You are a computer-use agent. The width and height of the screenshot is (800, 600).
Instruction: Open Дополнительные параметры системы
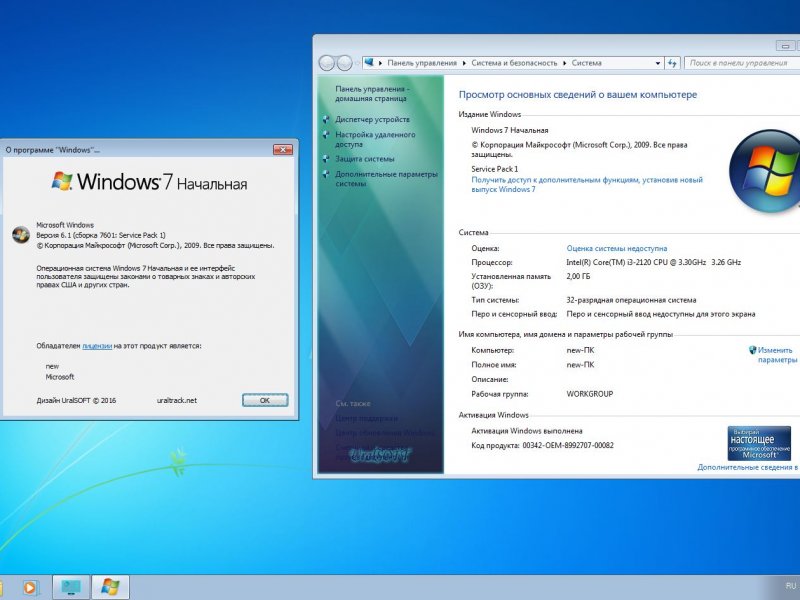[386, 179]
